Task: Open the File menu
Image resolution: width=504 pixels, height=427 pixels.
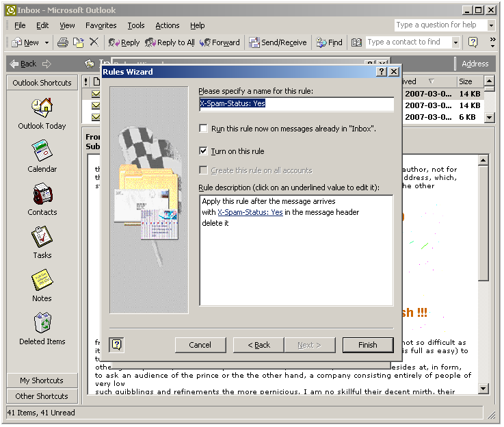Action: pyautogui.click(x=20, y=25)
